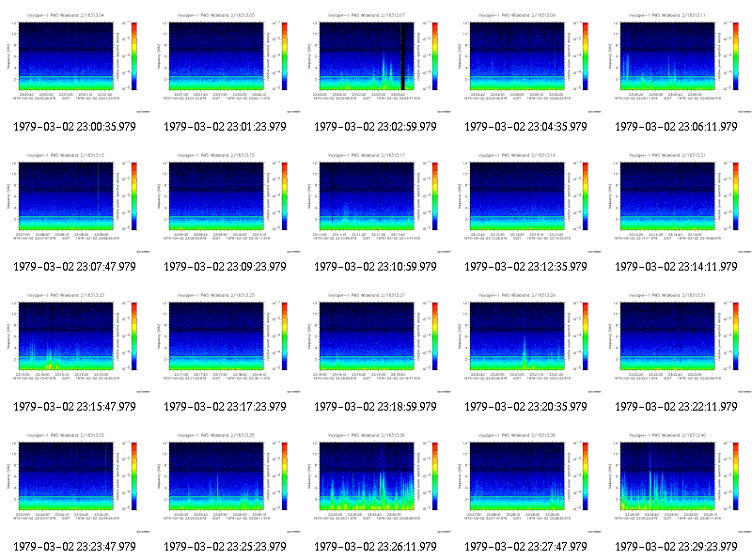This screenshot has width=752, height=560.
Task: Choose the timestamp "1979-03-02 23:22:11.979"
Action: (676, 407)
